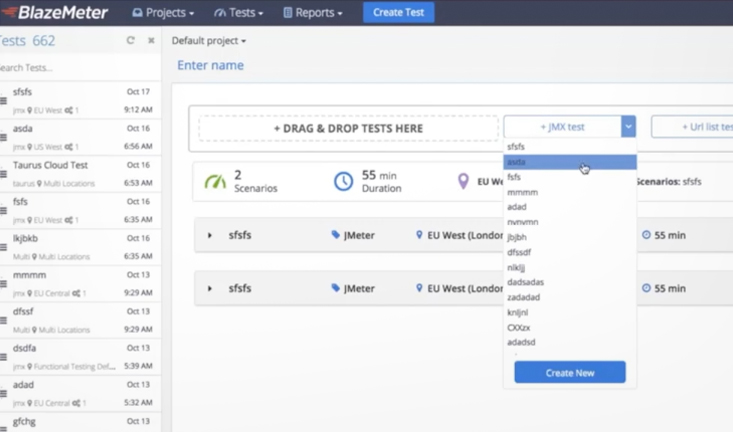This screenshot has width=733, height=432.
Task: Click the + Url list test button
Action: [692, 127]
